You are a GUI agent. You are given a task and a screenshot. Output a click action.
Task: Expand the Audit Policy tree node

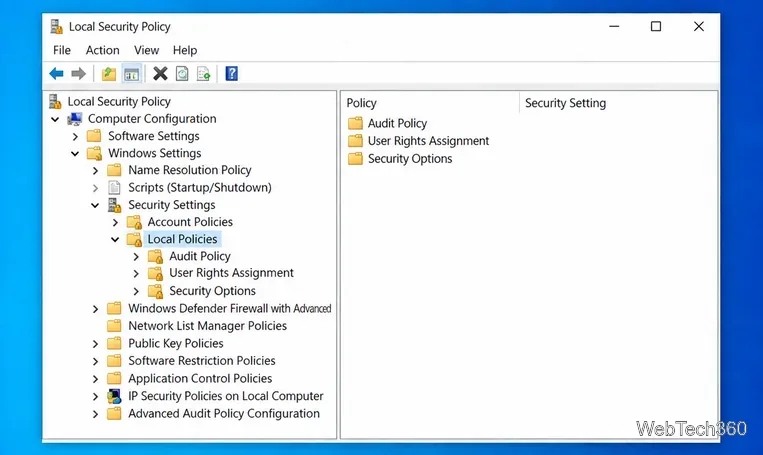[136, 257]
